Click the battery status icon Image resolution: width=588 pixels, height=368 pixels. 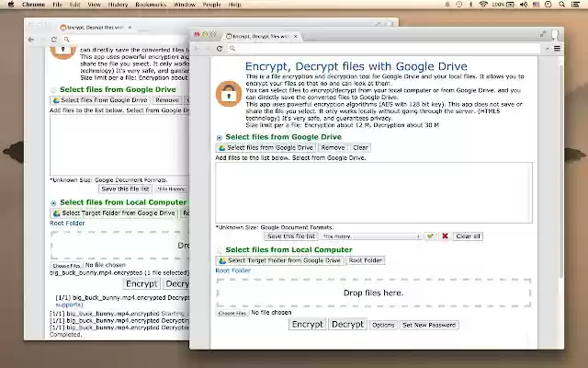511,5
